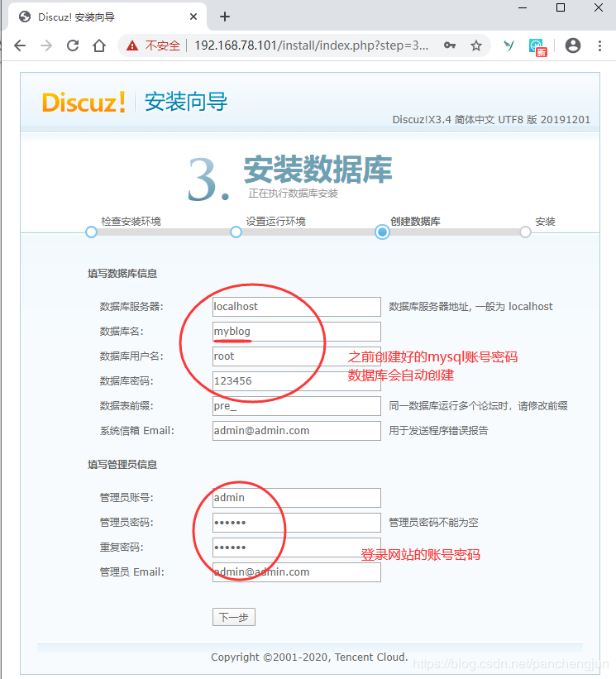Image resolution: width=616 pixels, height=679 pixels.
Task: Click the address bar URL
Action: [311, 45]
